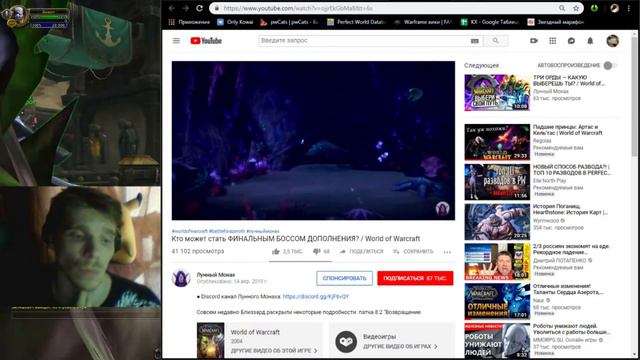This screenshot has width=640, height=360.
Task: Open the Падшие принцы video thumbnail
Action: [x=497, y=142]
